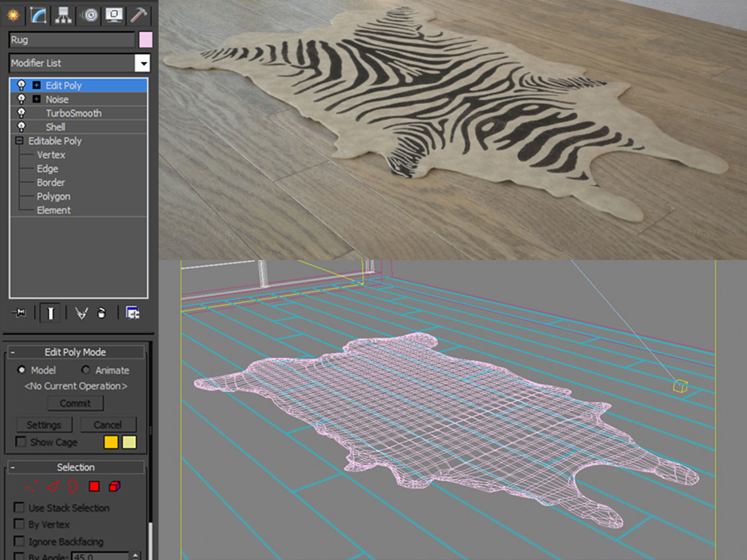Select Polygon sub-object selection icon
The width and height of the screenshot is (747, 560).
click(x=94, y=486)
